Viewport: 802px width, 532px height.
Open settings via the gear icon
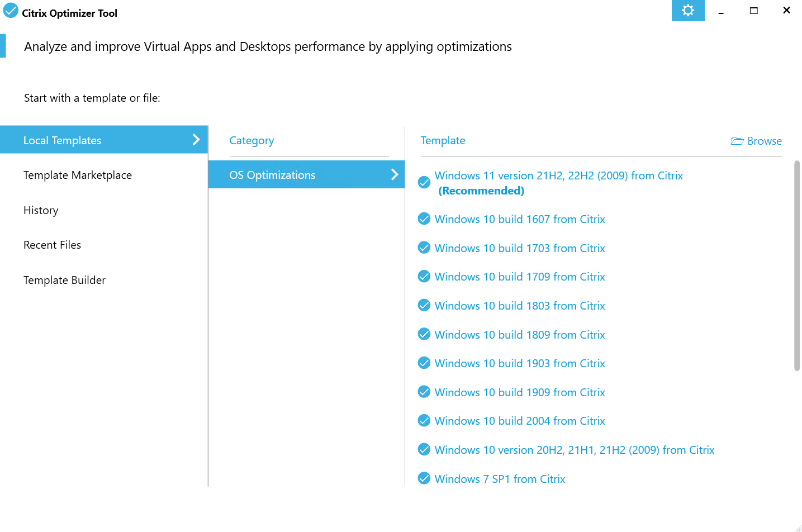(687, 11)
